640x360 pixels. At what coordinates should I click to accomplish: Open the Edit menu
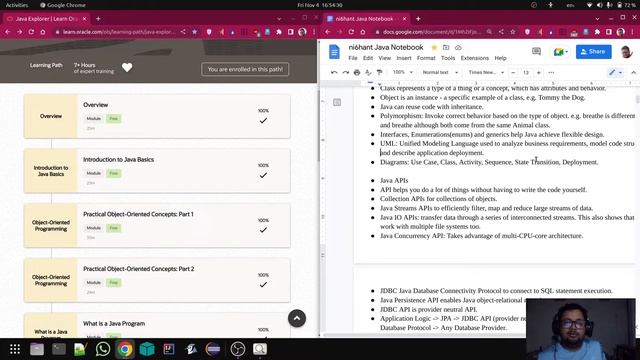point(368,58)
